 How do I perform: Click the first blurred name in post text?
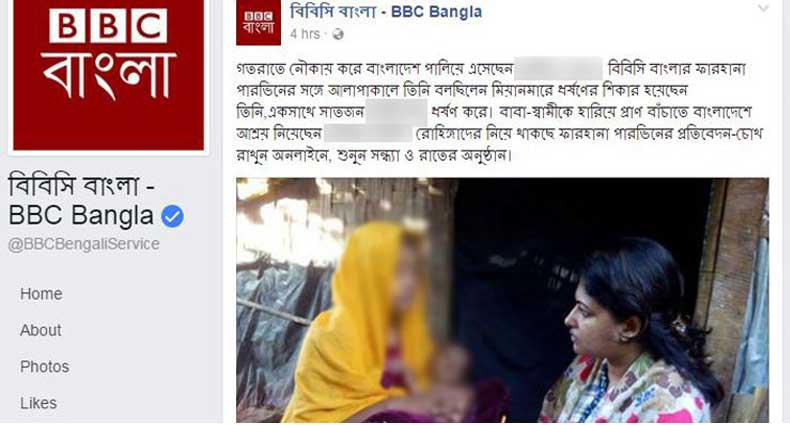[559, 69]
